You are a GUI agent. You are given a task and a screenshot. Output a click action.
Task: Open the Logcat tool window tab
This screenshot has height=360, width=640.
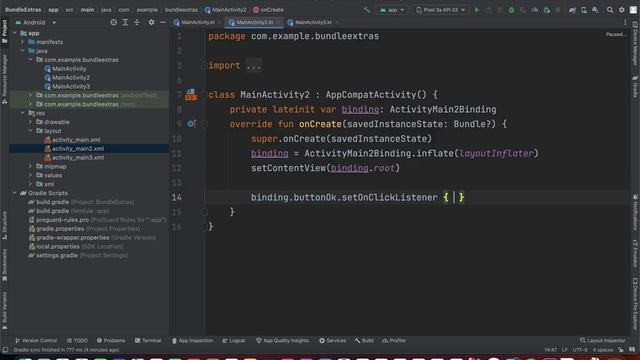[x=234, y=340]
